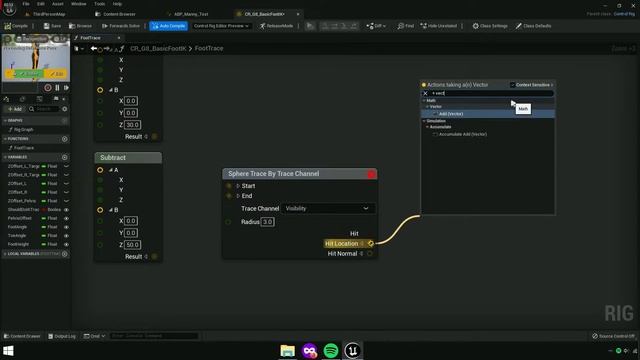Open the Control Rig Editor Preview dropdown

[x=221, y=26]
